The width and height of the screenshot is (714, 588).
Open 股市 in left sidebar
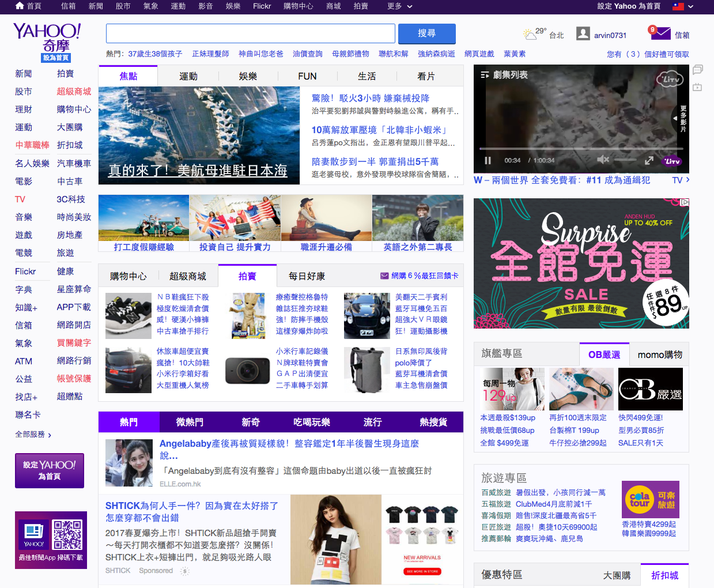(x=24, y=92)
